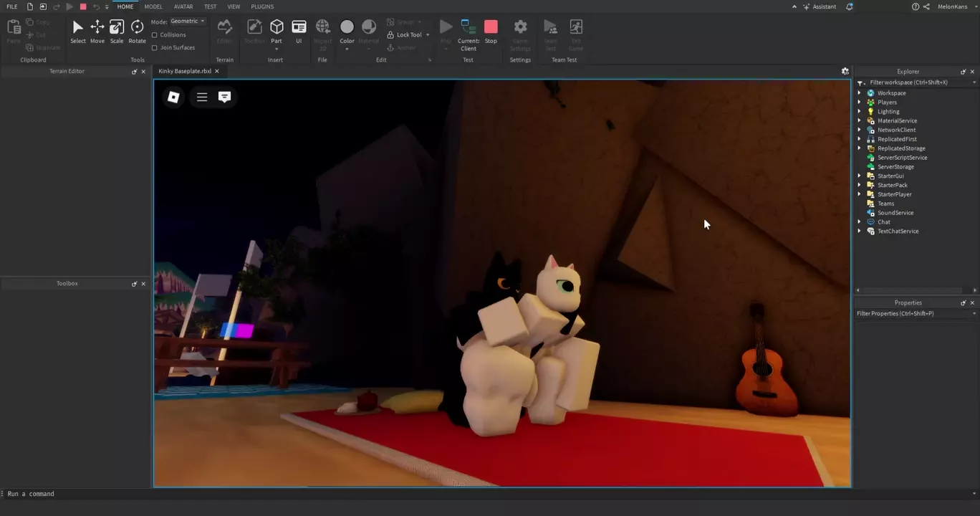
Task: Open the PLUGINS ribbon tab
Action: (x=262, y=6)
